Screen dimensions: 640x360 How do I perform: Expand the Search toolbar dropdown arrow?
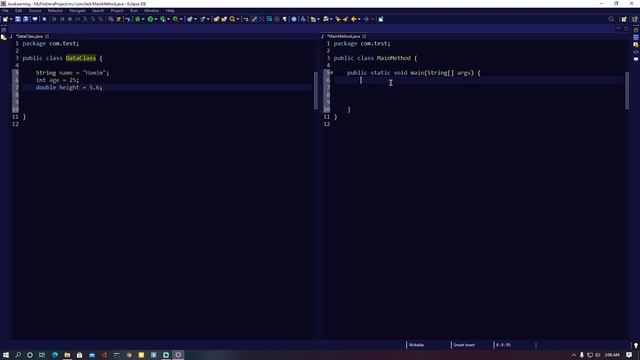[238, 19]
